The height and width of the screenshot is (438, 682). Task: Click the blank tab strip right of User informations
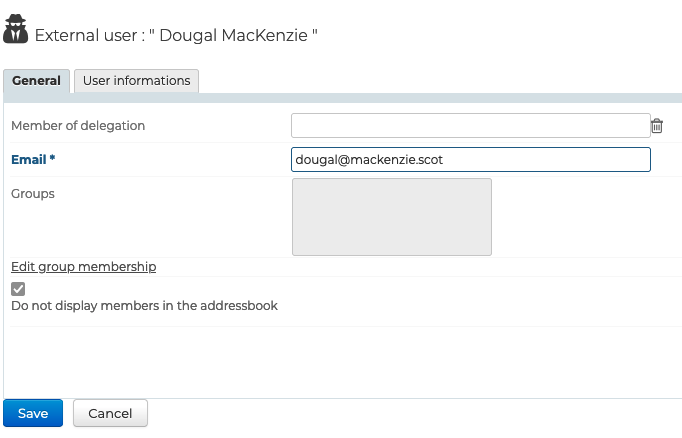point(440,81)
